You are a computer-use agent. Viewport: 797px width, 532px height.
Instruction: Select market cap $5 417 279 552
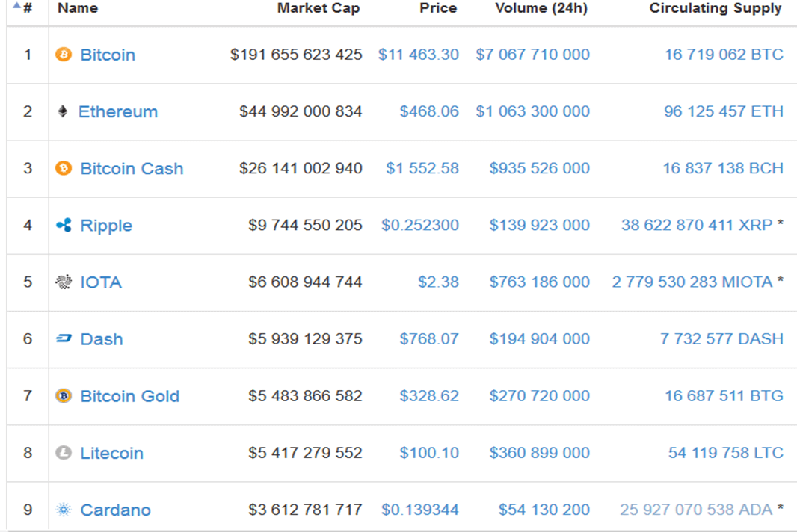[306, 453]
